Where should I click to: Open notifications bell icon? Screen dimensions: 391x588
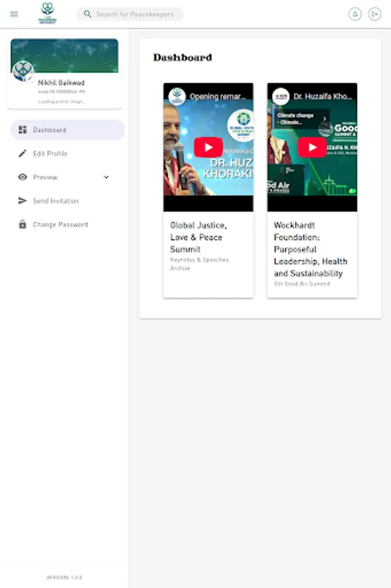pos(354,14)
